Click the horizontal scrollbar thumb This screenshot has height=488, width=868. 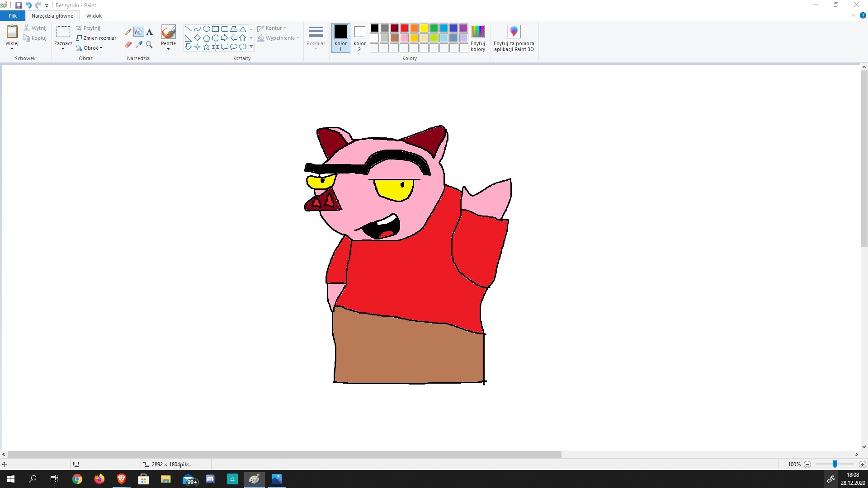coord(284,455)
